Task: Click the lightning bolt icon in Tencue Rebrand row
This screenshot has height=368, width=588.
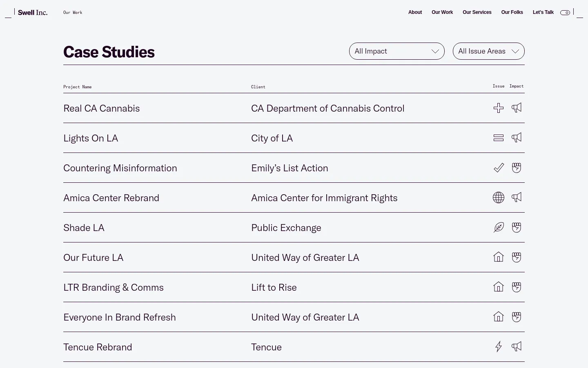Action: coord(499,347)
